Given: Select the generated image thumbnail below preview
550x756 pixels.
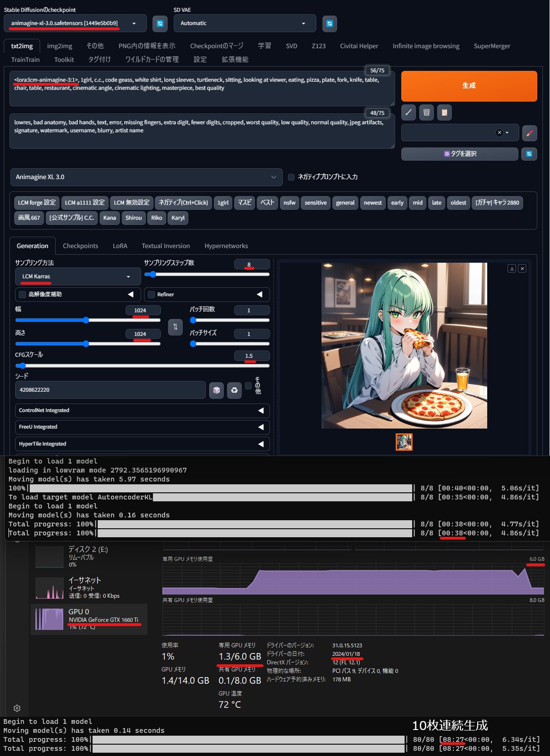Looking at the screenshot, I should (x=404, y=442).
